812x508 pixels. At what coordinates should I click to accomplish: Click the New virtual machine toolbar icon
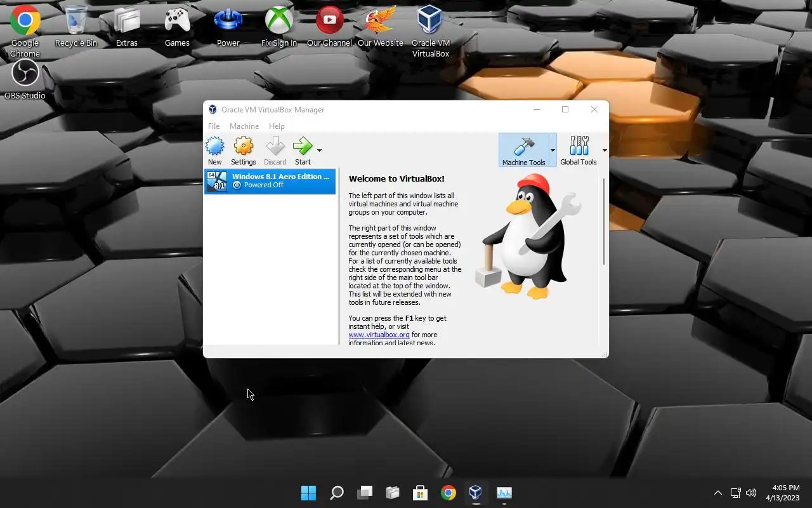tap(215, 150)
